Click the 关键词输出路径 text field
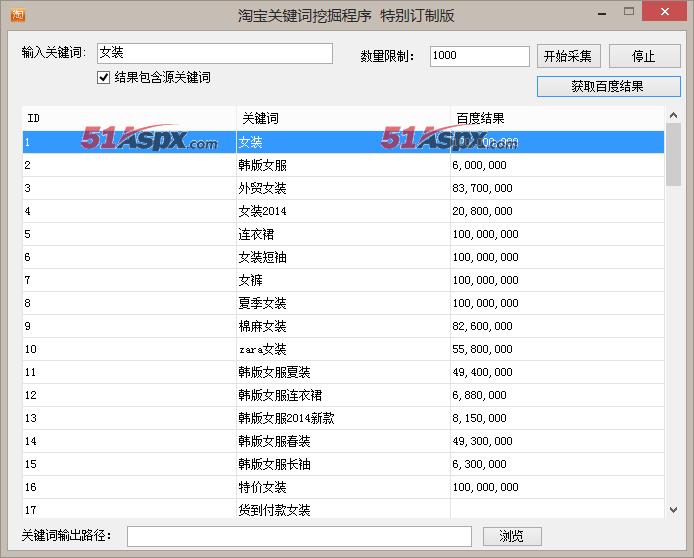The image size is (694, 558). click(299, 536)
